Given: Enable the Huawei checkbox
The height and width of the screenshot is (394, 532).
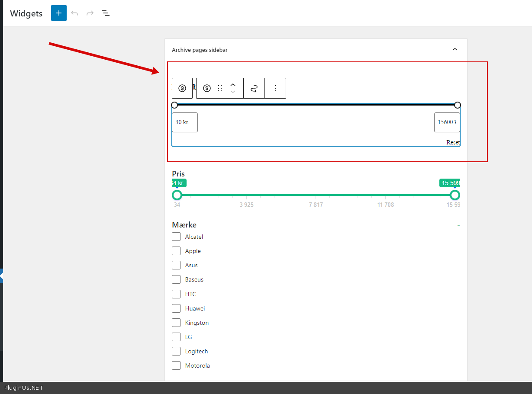Looking at the screenshot, I should (176, 308).
